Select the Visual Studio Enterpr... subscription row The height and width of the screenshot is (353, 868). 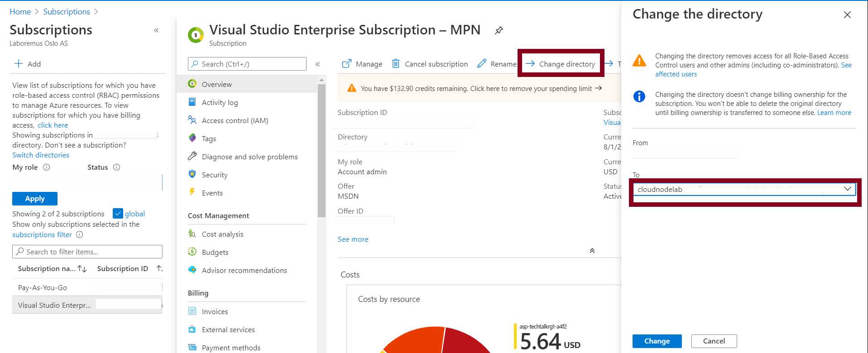[x=87, y=305]
